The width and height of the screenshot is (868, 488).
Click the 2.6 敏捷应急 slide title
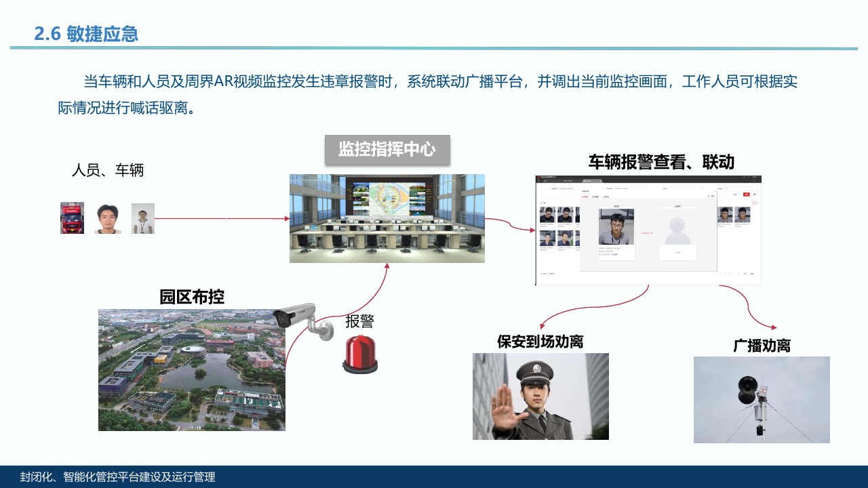coord(86,33)
